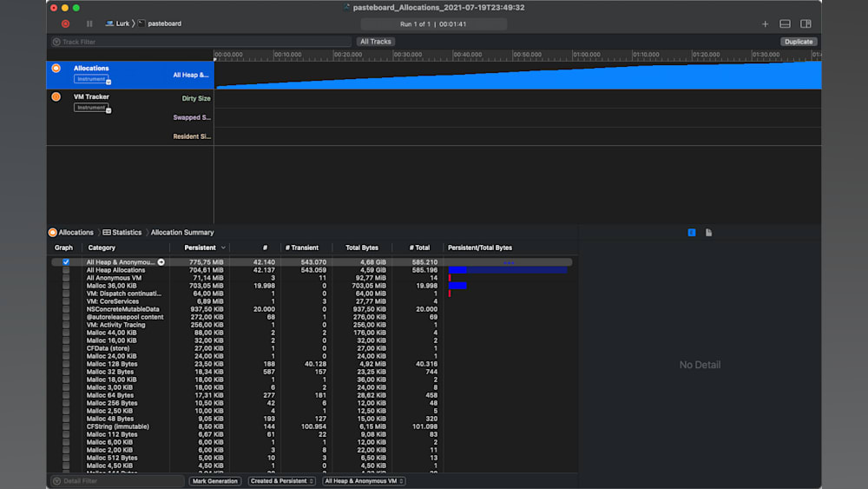
Task: Click the Graph column header
Action: (x=63, y=248)
